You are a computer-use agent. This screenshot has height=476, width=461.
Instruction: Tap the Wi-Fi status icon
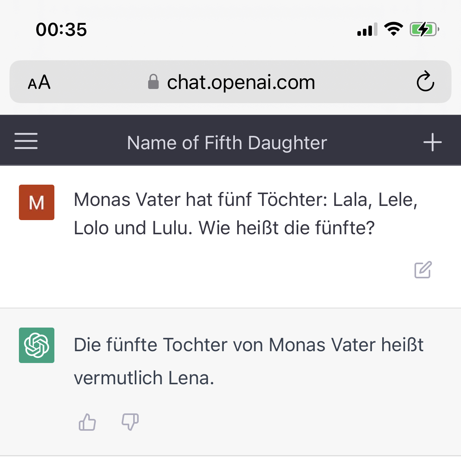point(393,29)
